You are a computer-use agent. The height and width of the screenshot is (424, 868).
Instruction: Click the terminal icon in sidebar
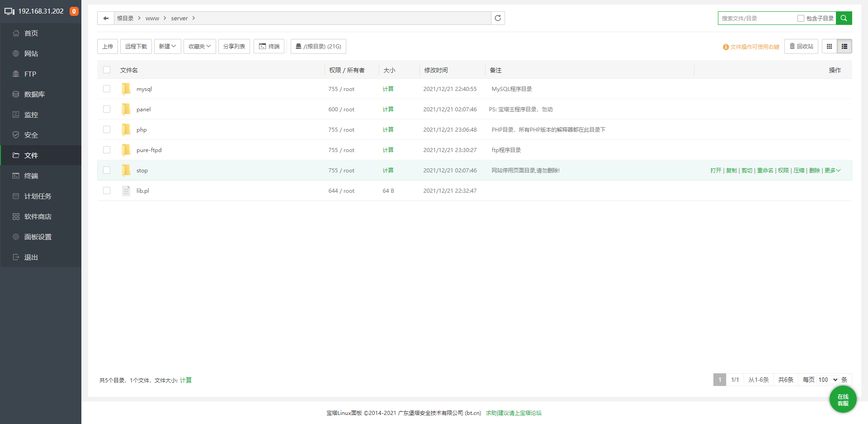(x=16, y=176)
